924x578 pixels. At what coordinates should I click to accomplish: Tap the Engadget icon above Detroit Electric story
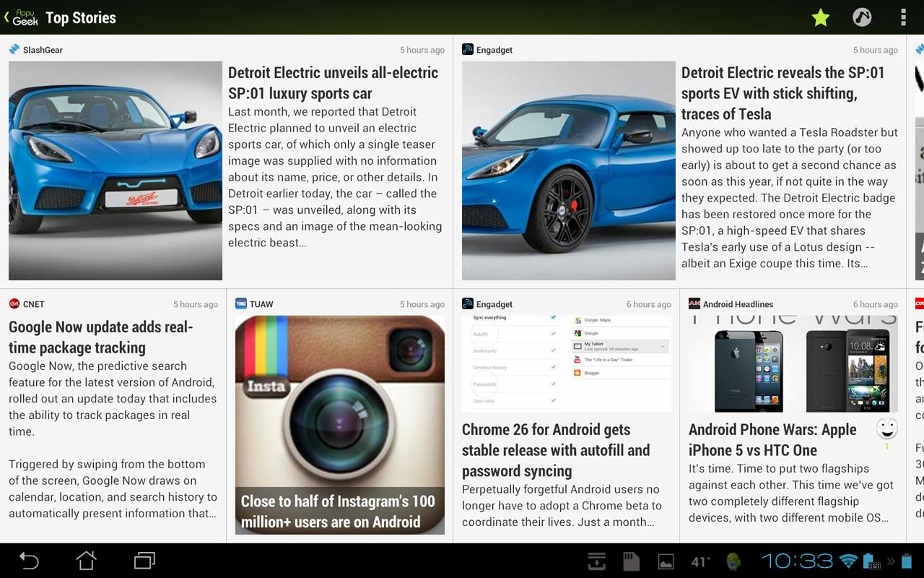tap(468, 50)
